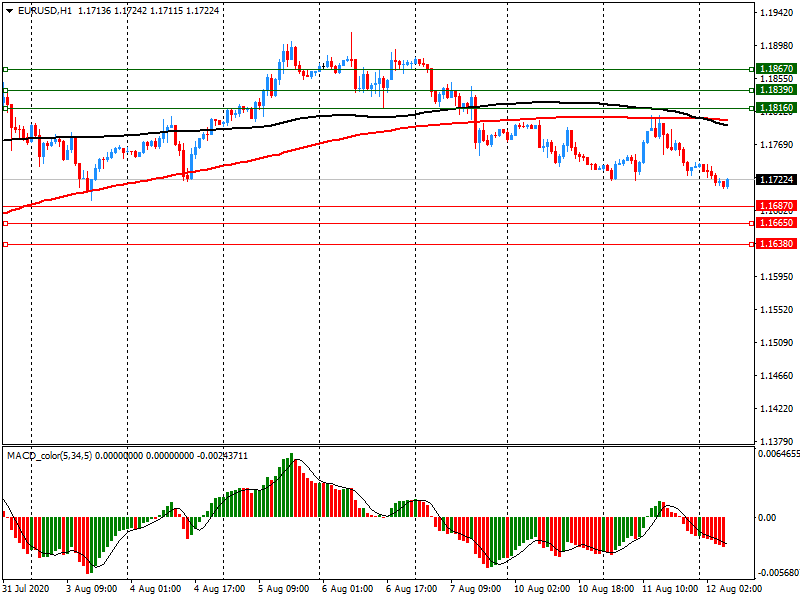Click right handle of the 1.18390 green line
Viewport: 800px width, 600px height.
pyautogui.click(x=751, y=91)
